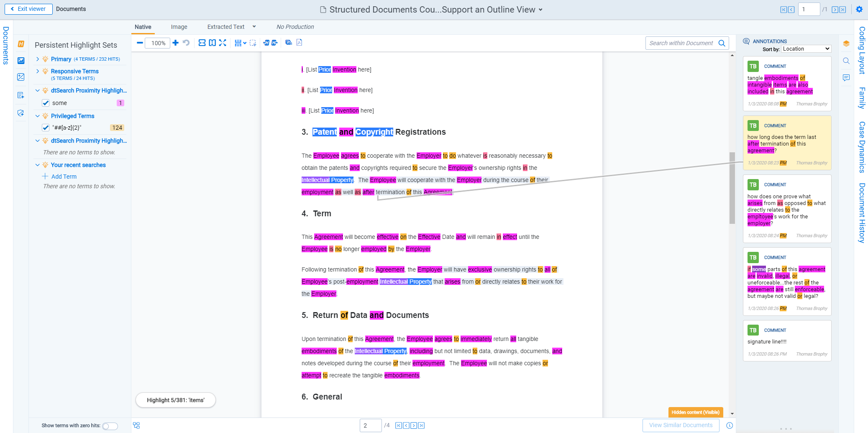Collapse Your recent searches section
Viewport: 868px width, 433px height.
point(38,165)
